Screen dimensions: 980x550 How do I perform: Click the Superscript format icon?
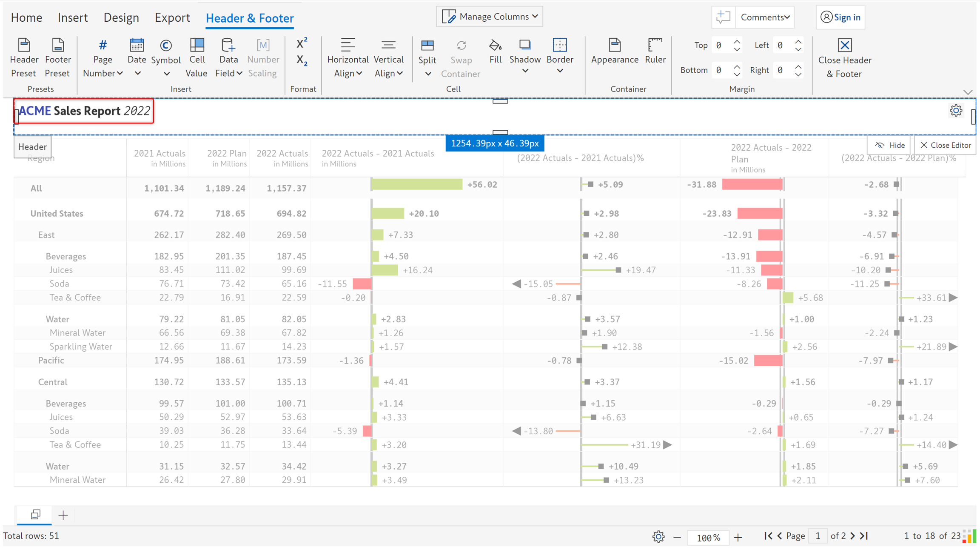click(x=302, y=43)
